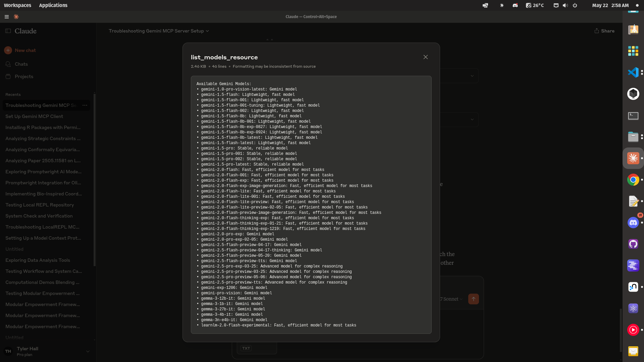
Task: Open options for Troubleshooting Gemini MCP chat
Action: [x=85, y=105]
